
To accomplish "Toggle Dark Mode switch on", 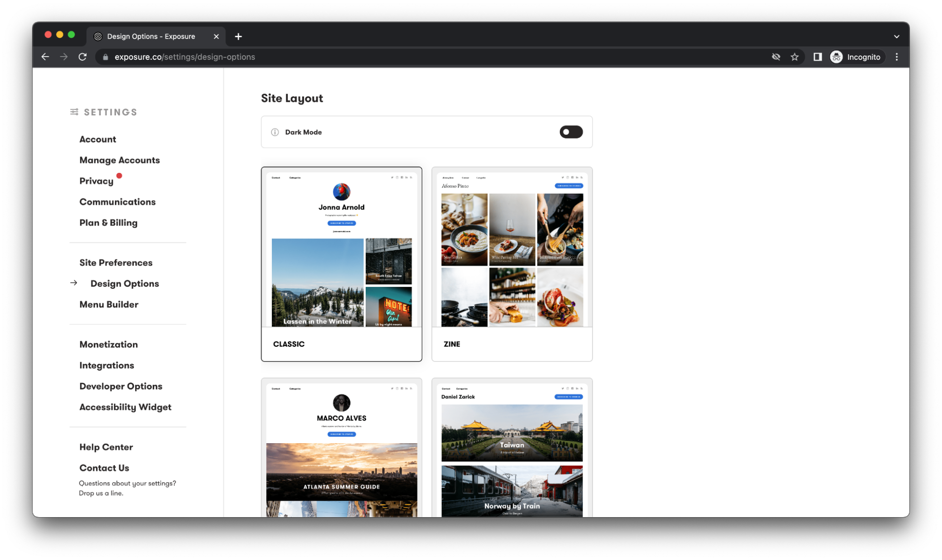I will (571, 131).
